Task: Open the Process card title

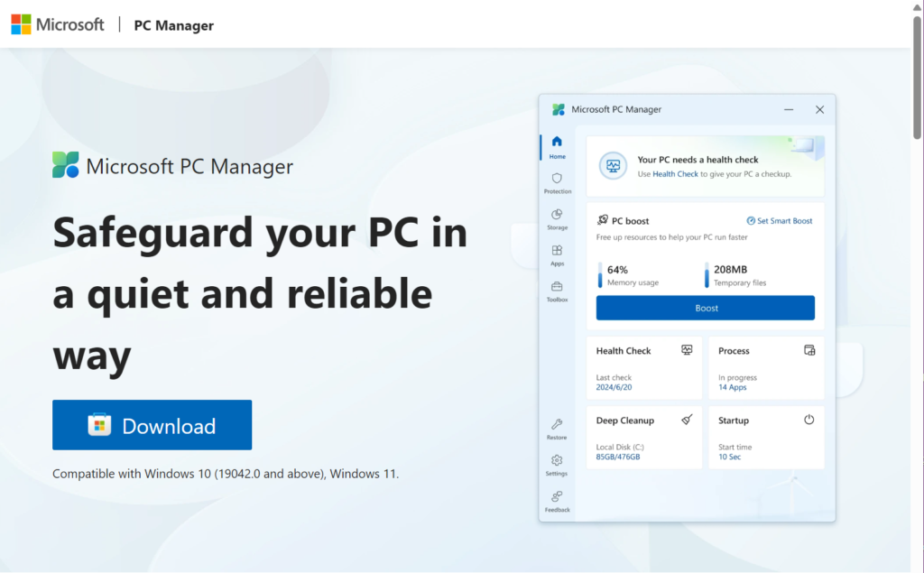Action: pyautogui.click(x=734, y=351)
